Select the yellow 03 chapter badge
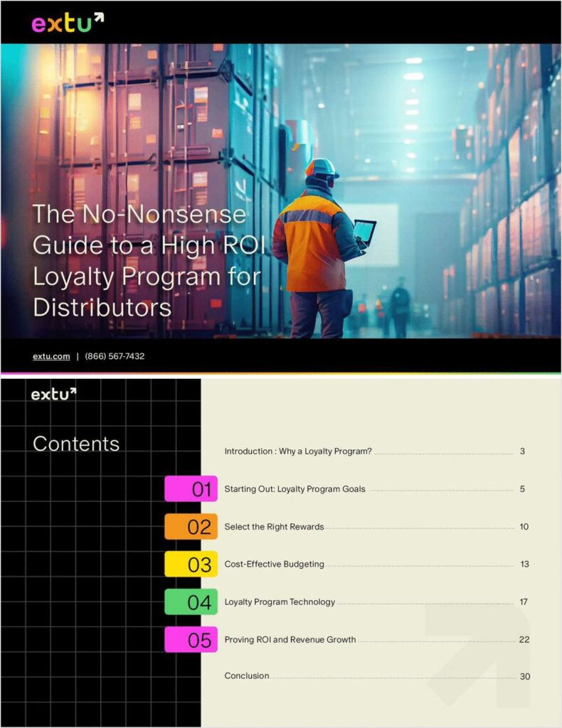Viewport: 562px width, 728px height. coord(191,564)
